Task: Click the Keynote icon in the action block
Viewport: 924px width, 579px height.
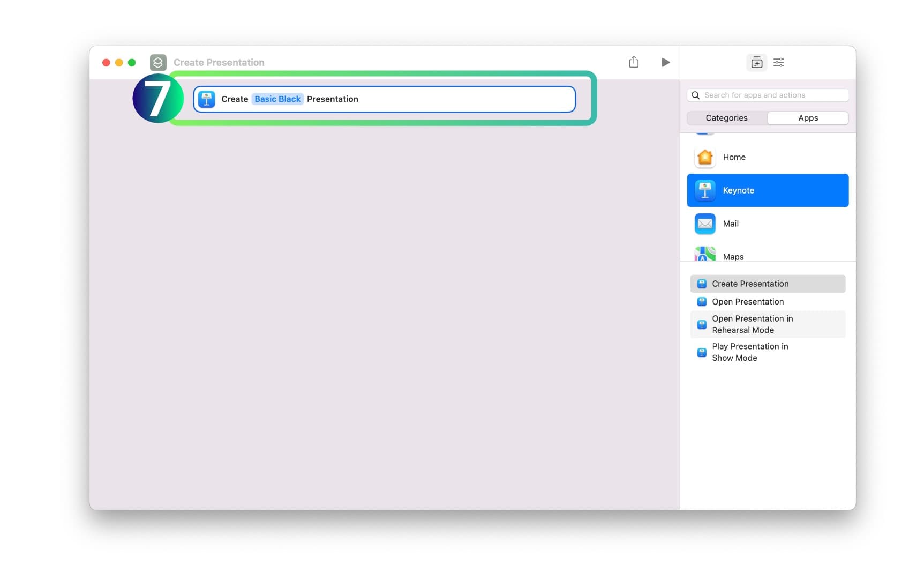Action: click(207, 99)
